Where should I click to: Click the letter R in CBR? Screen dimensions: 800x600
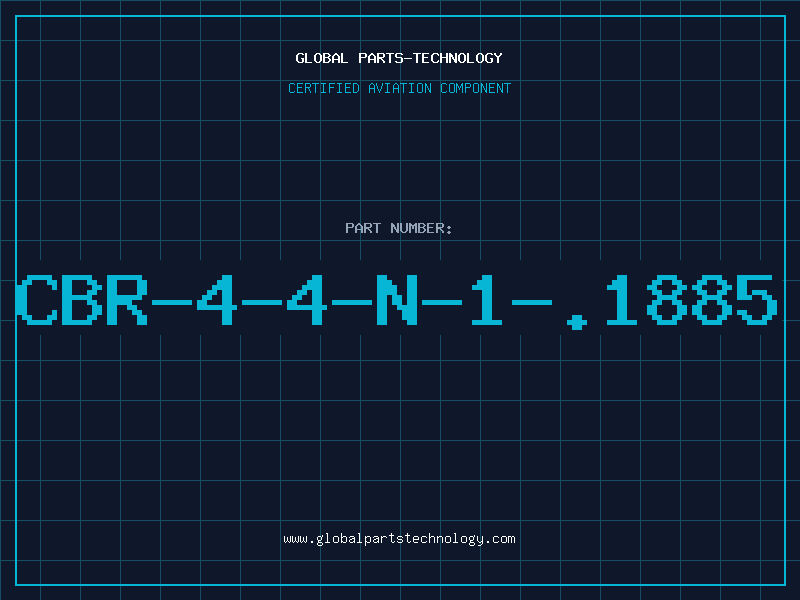tap(127, 299)
